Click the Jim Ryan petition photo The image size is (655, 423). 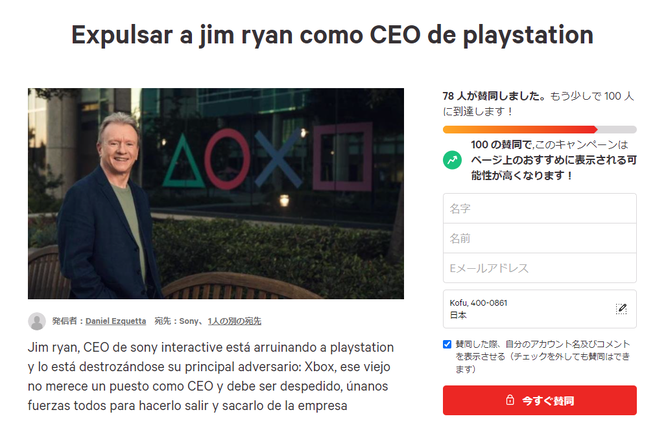[216, 193]
